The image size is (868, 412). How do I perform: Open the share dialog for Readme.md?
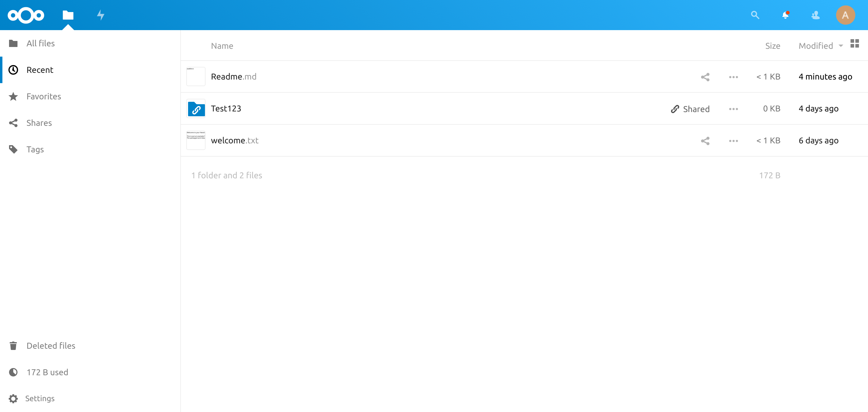point(705,76)
